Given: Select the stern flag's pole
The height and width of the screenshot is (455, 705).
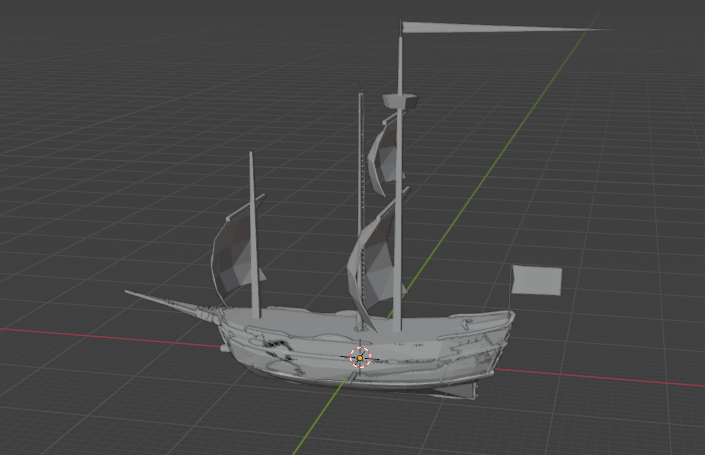Looking at the screenshot, I should 513,302.
